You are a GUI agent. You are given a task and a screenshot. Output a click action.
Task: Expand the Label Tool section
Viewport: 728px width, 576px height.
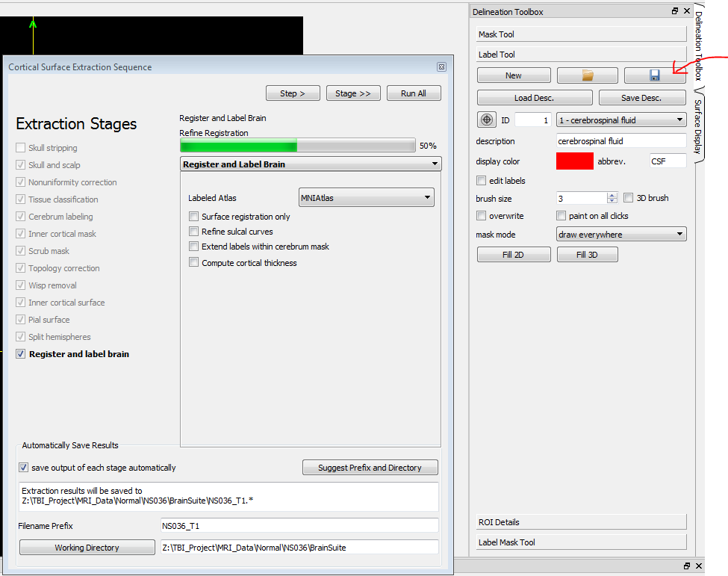[582, 55]
